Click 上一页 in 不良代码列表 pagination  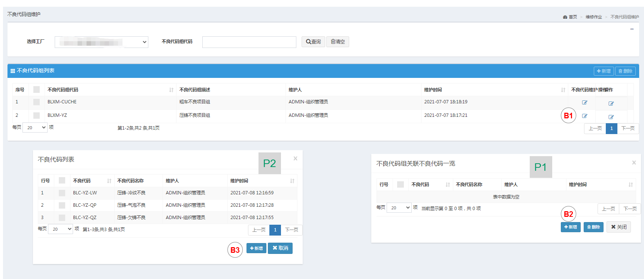(259, 230)
